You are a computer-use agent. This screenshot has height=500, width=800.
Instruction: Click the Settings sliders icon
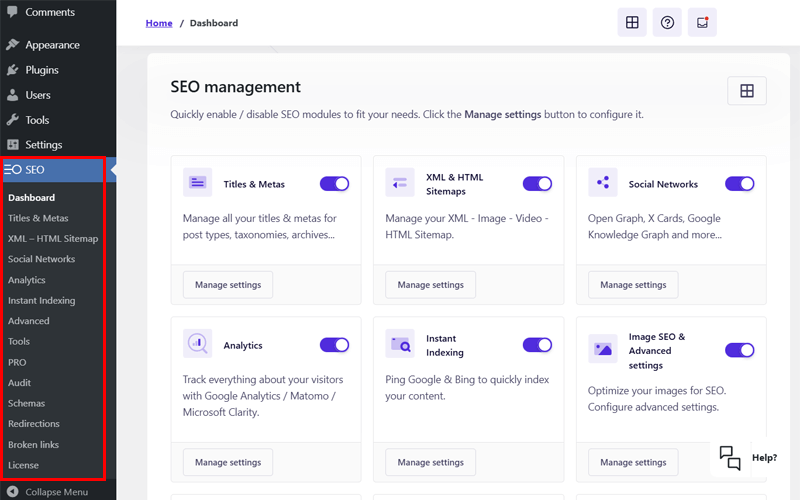tap(12, 145)
